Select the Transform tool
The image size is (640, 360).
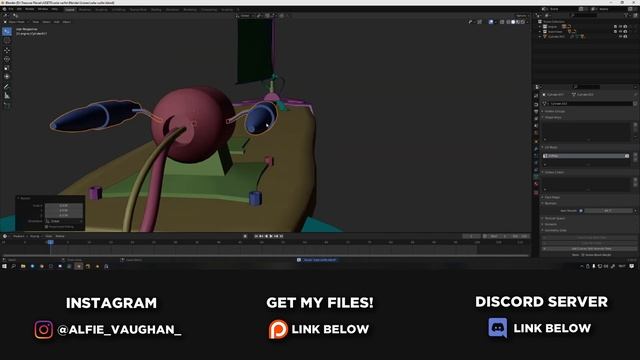7,76
